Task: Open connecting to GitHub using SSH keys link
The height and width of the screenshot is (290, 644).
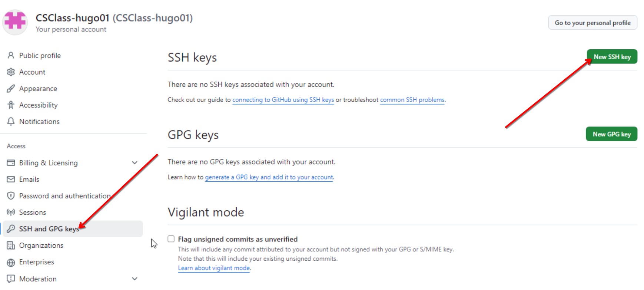Action: pyautogui.click(x=283, y=100)
